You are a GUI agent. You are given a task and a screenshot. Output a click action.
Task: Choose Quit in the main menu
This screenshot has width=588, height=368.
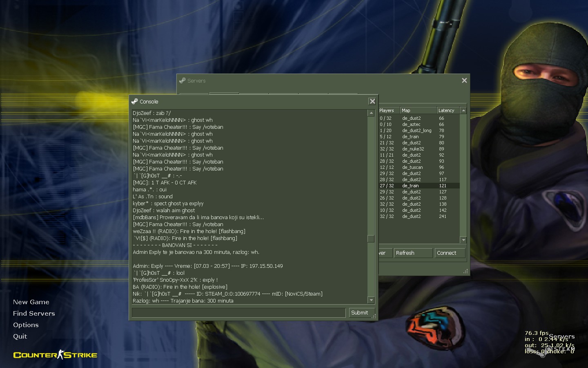pyautogui.click(x=20, y=337)
